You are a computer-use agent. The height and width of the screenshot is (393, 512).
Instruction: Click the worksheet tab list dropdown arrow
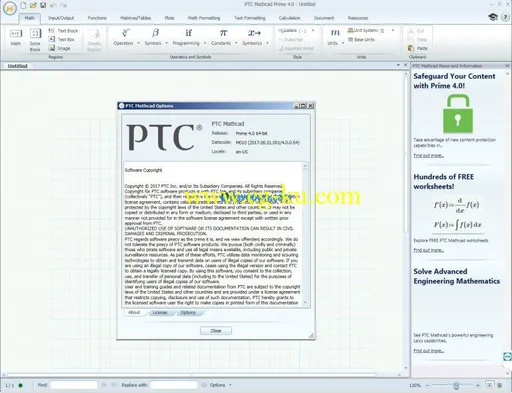click(x=398, y=65)
